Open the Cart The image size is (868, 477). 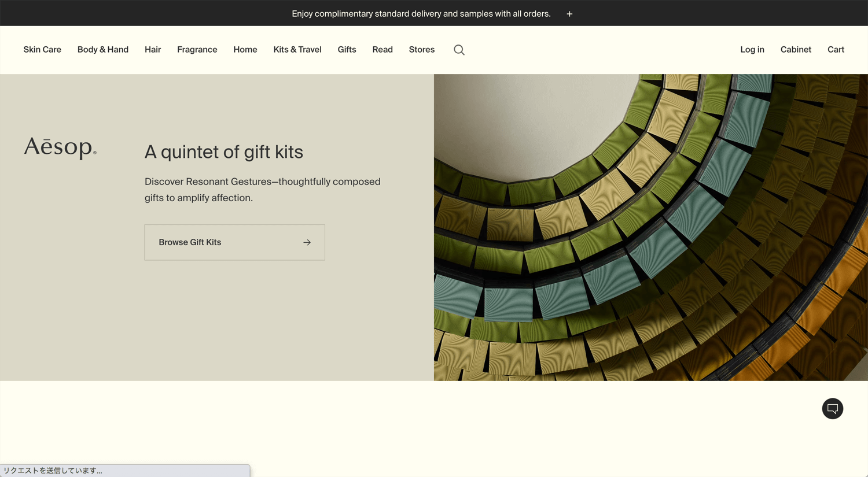click(x=836, y=50)
